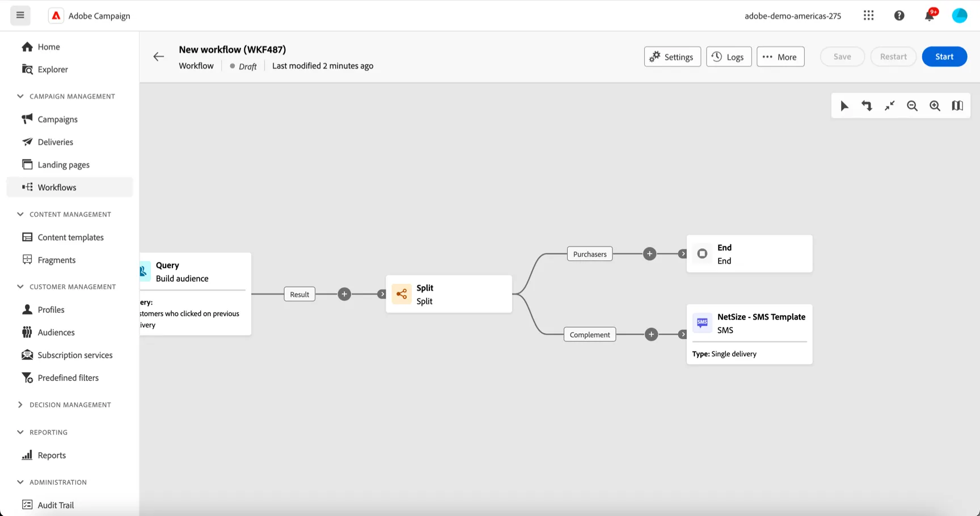Open the workflow Logs
Viewport: 980px width, 516px height.
[x=729, y=57]
